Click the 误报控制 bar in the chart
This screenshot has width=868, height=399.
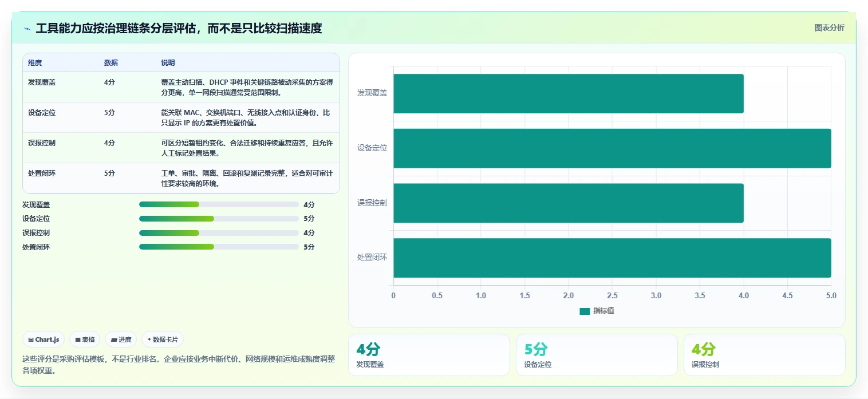point(569,203)
